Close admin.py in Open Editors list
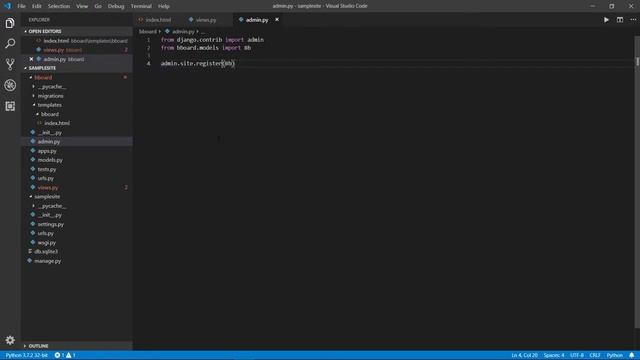 [x=31, y=59]
